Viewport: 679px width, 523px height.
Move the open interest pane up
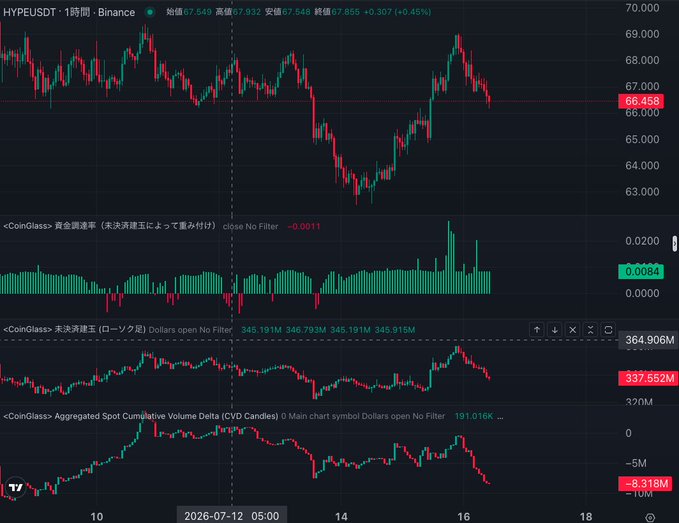coord(537,330)
